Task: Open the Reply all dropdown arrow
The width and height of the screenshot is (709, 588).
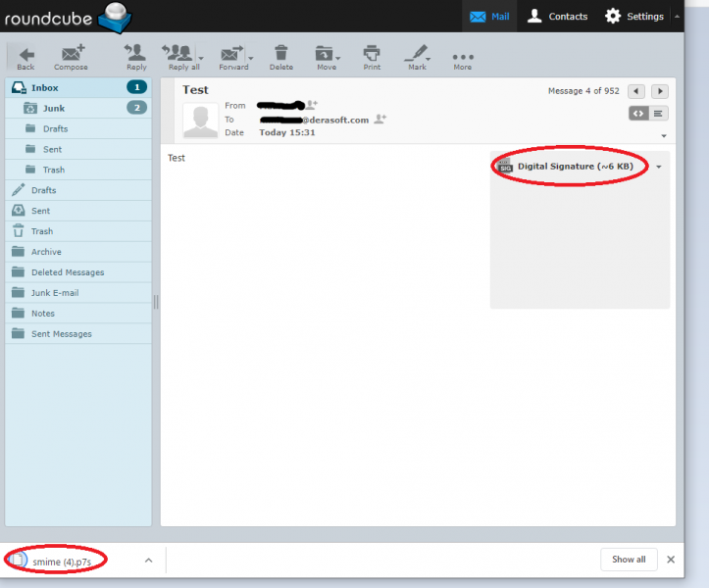Action: point(202,58)
